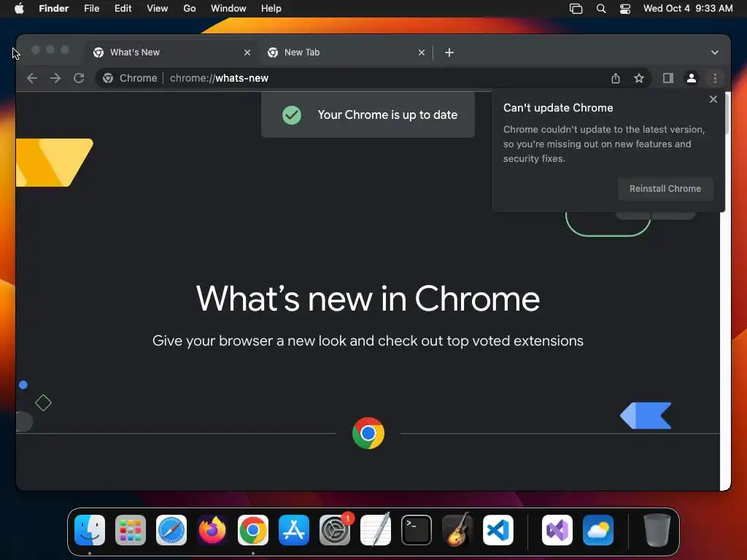Screen dimensions: 747x560
Task: Click the Reinstall Chrome button
Action: point(665,189)
